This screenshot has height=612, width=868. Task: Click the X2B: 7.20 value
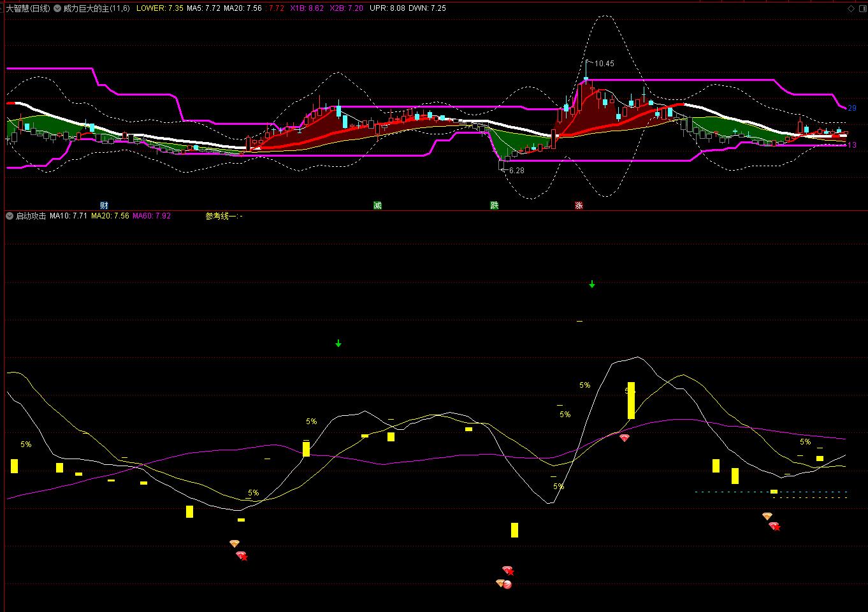click(347, 8)
